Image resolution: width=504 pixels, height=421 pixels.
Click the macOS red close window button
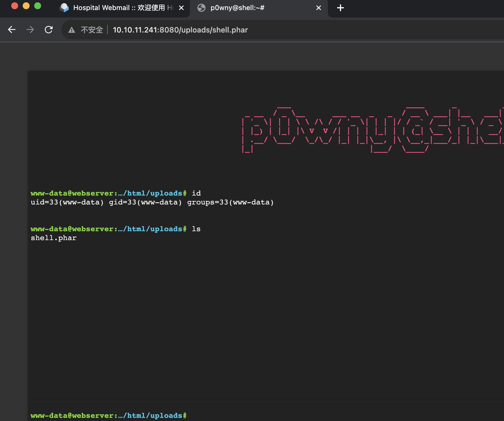coord(15,6)
